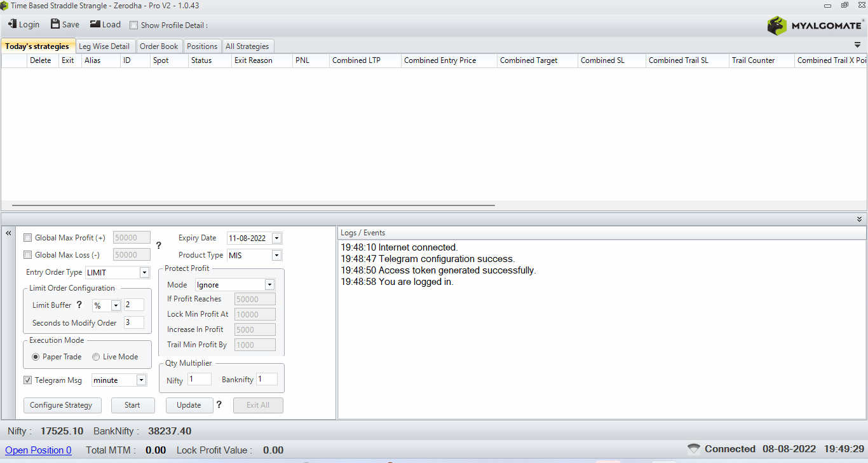Click the Open Position 0 link

click(x=38, y=450)
